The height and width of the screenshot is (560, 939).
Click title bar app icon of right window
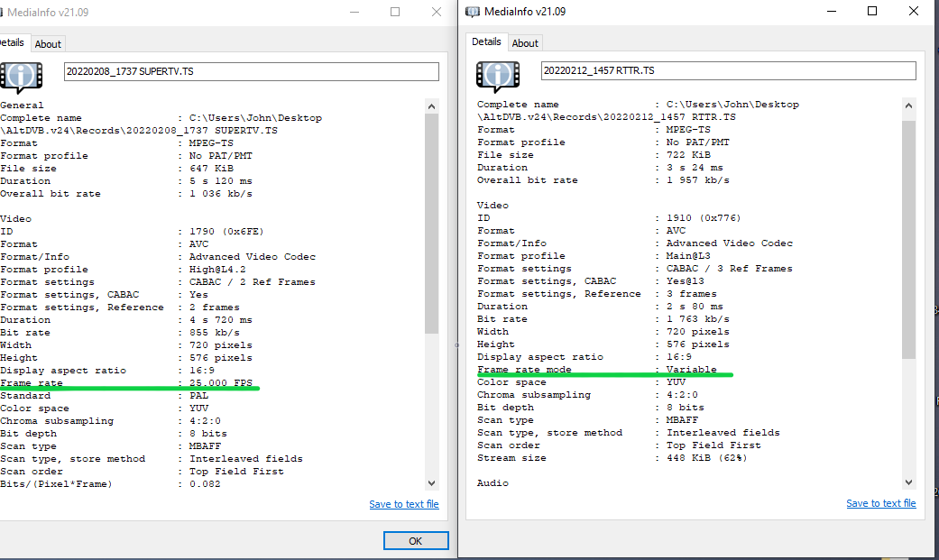tap(473, 12)
